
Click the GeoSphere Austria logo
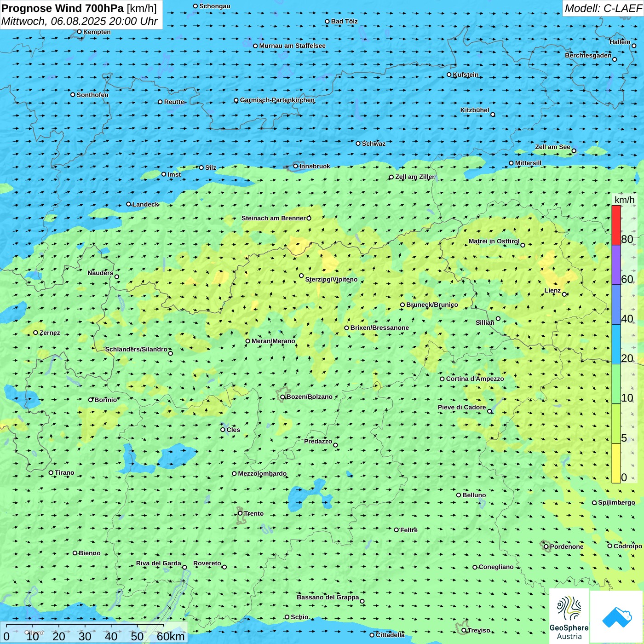569,616
